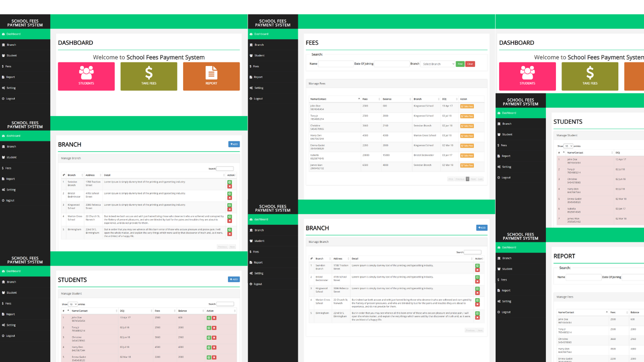This screenshot has height=362, width=644.
Task: Select Fees in the Report page sidebar
Action: pyautogui.click(x=520, y=280)
